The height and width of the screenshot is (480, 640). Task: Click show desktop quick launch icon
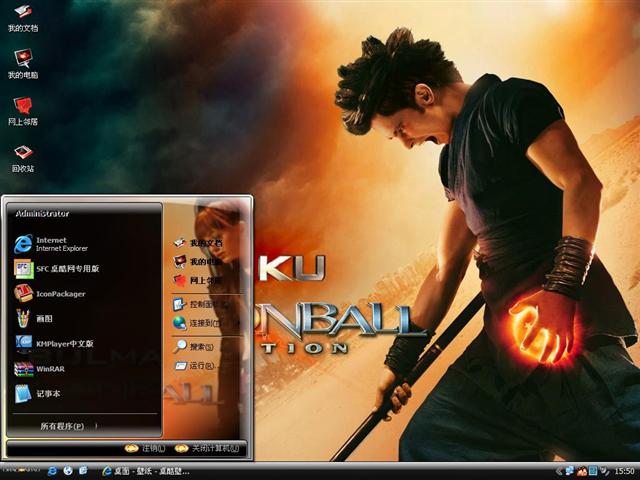tap(83, 471)
